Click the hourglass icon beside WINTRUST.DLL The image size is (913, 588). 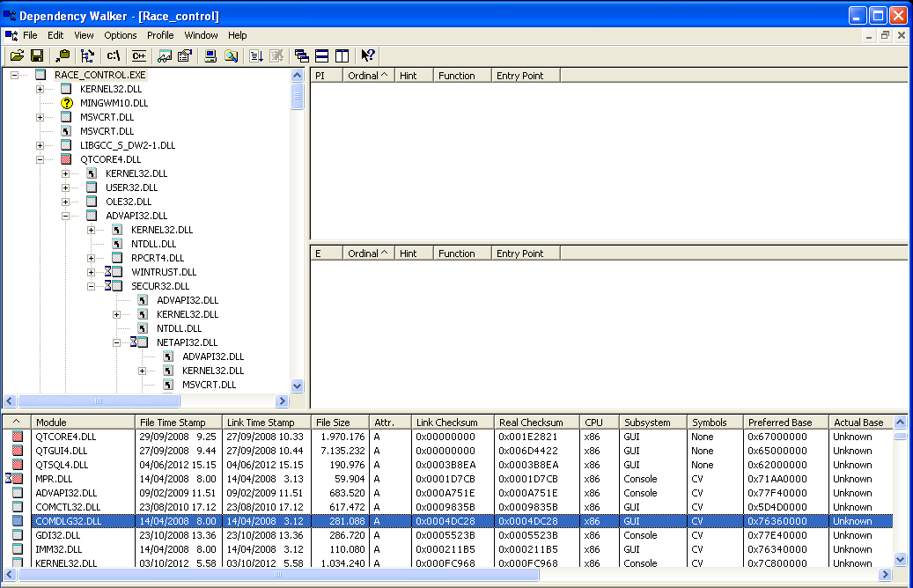coord(107,272)
